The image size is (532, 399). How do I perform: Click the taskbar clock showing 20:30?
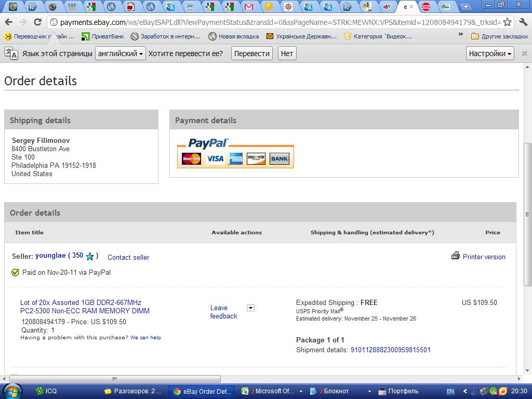pos(519,391)
